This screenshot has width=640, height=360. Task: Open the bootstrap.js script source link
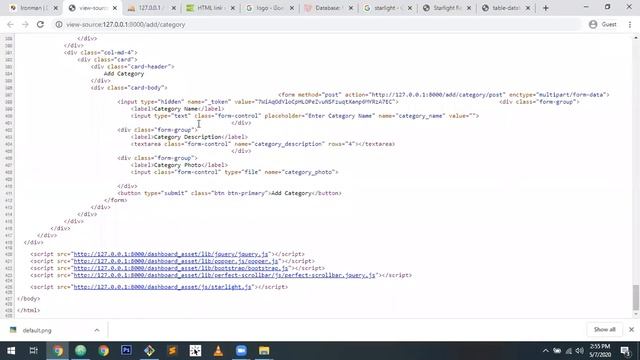(x=181, y=268)
